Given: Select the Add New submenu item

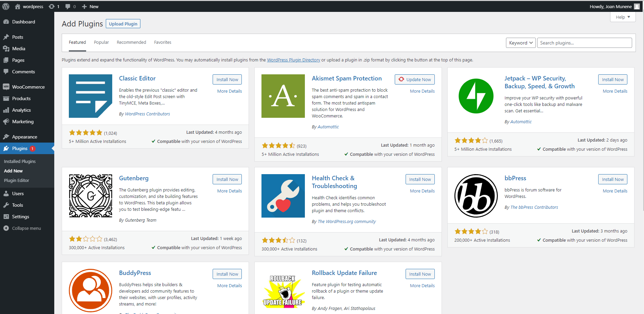Looking at the screenshot, I should [x=14, y=171].
